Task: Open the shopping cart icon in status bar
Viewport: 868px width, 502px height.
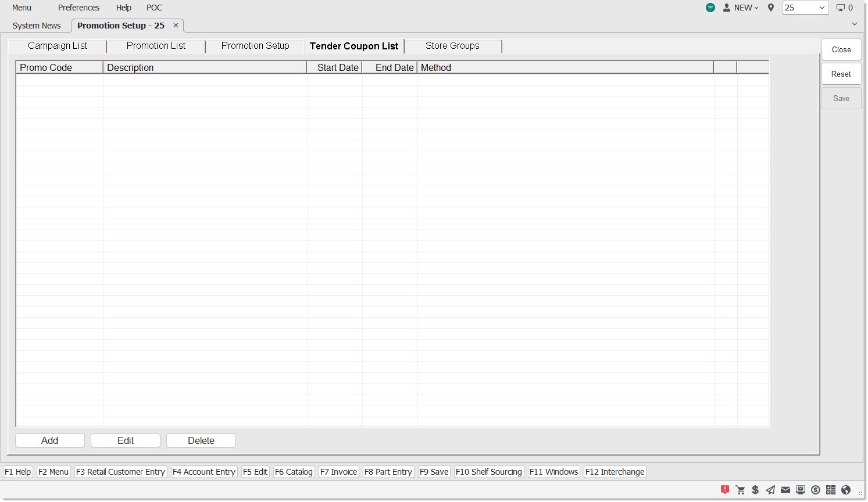Action: (740, 490)
